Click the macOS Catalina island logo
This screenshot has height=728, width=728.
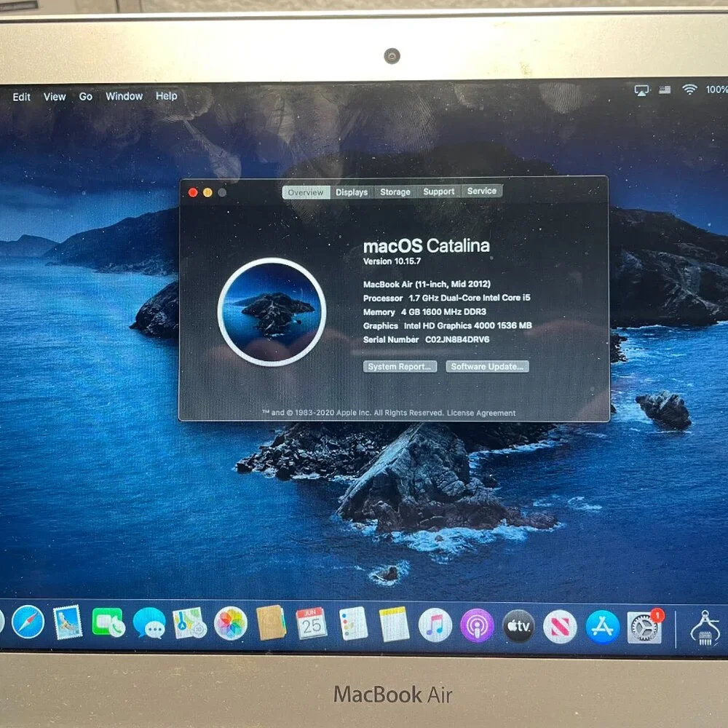point(272,312)
